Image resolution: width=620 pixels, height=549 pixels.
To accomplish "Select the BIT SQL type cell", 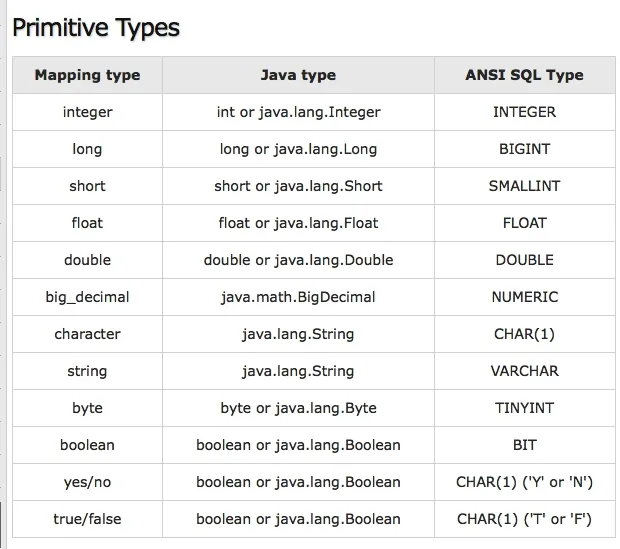I will tap(525, 445).
